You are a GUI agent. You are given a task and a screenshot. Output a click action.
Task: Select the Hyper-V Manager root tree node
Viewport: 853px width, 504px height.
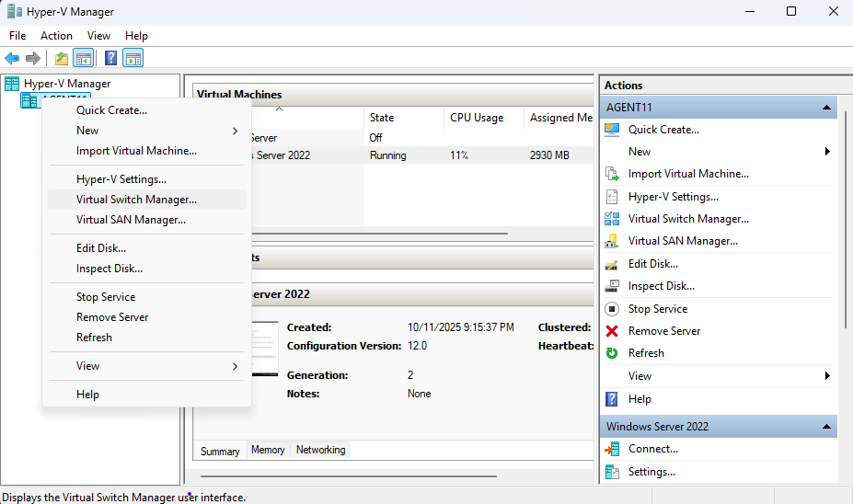(x=67, y=84)
